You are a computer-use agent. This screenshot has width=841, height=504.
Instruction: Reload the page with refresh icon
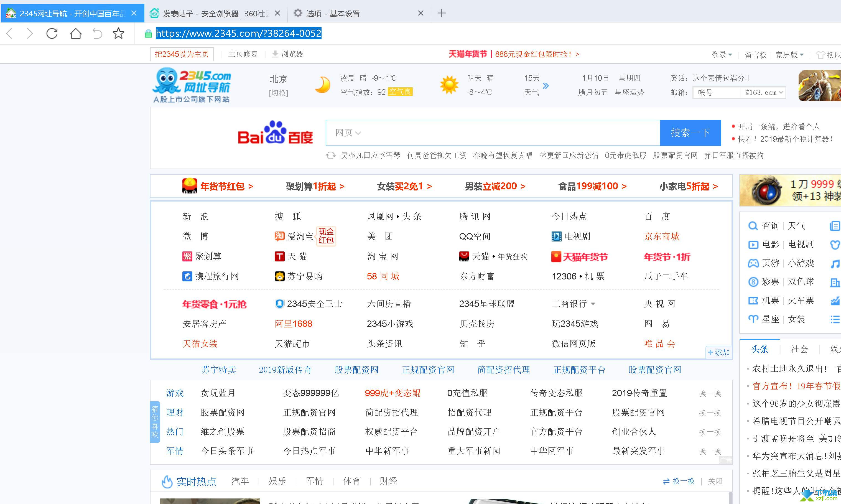tap(52, 33)
